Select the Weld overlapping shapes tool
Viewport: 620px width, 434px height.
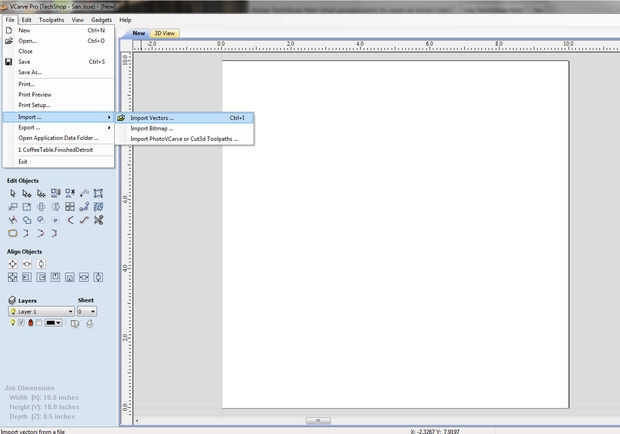pyautogui.click(x=27, y=220)
